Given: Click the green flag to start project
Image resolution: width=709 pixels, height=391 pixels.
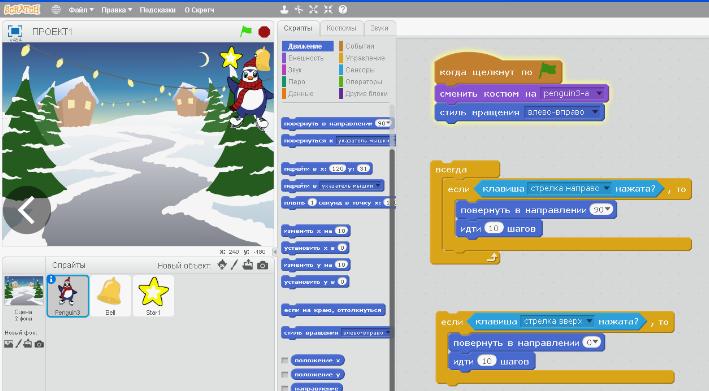Looking at the screenshot, I should pos(246,31).
